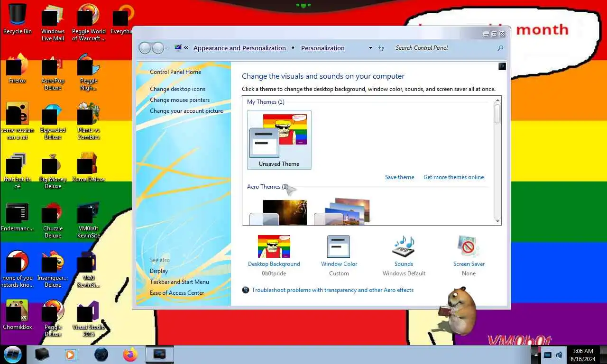607x364 pixels.
Task: Select Zuma Deluxe desktop icon
Action: coord(89,167)
